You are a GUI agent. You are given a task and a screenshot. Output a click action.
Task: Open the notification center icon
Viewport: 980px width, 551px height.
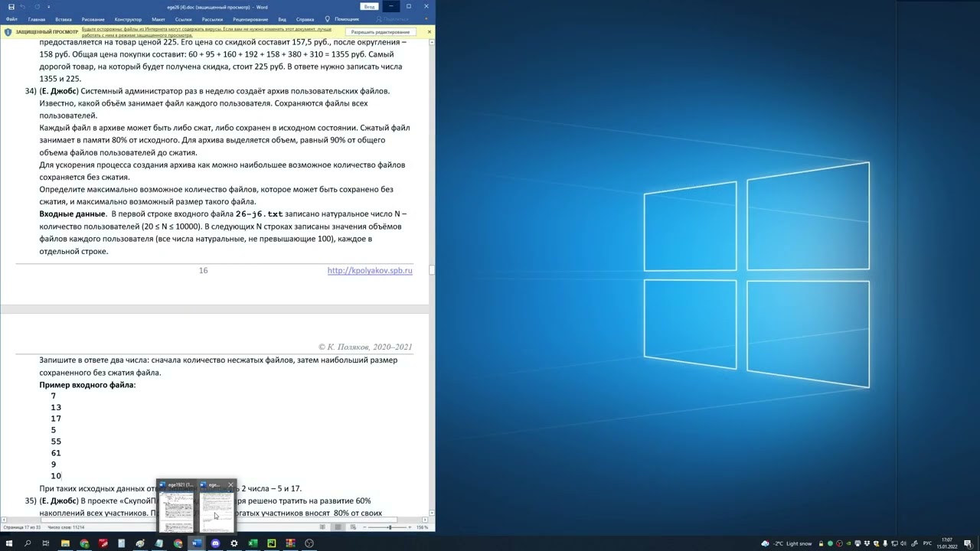pyautogui.click(x=969, y=543)
